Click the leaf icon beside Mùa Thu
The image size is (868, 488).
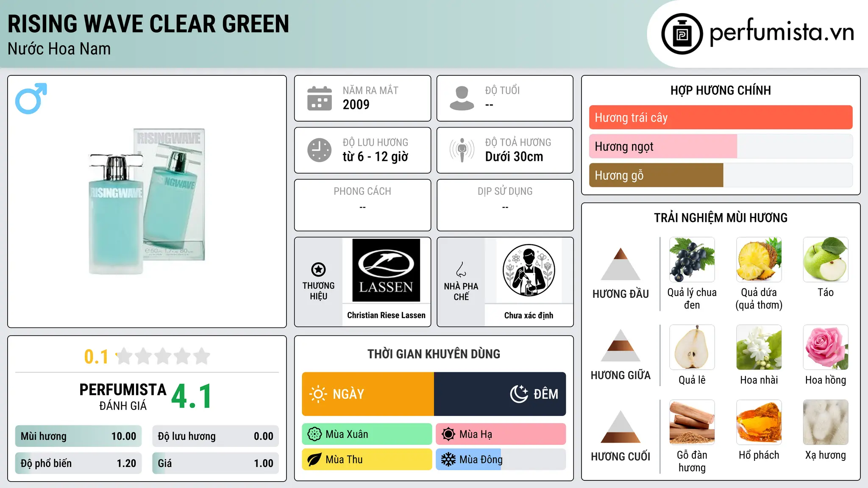click(x=314, y=460)
